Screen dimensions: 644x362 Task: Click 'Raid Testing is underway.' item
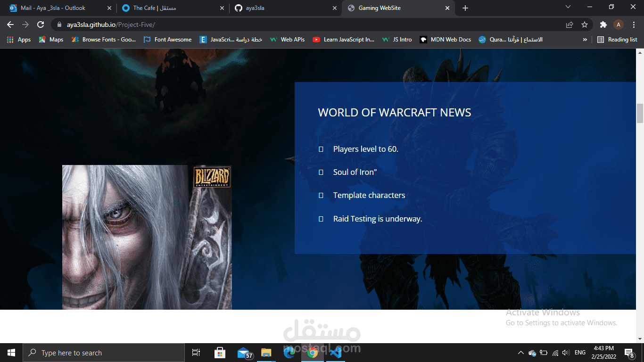pyautogui.click(x=378, y=219)
